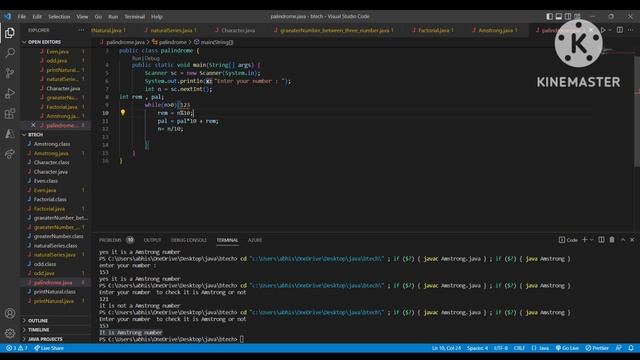Open the Help menu
Viewport: 640px width, 360px height.
(x=157, y=16)
